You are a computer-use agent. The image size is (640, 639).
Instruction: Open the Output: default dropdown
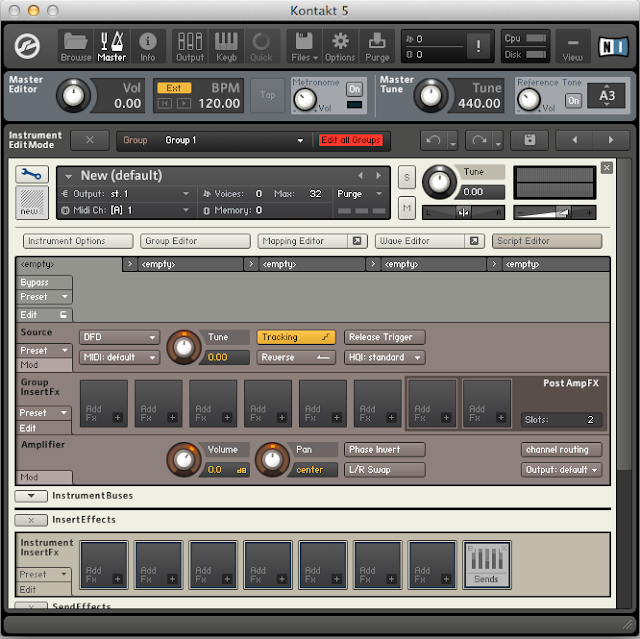tap(561, 470)
